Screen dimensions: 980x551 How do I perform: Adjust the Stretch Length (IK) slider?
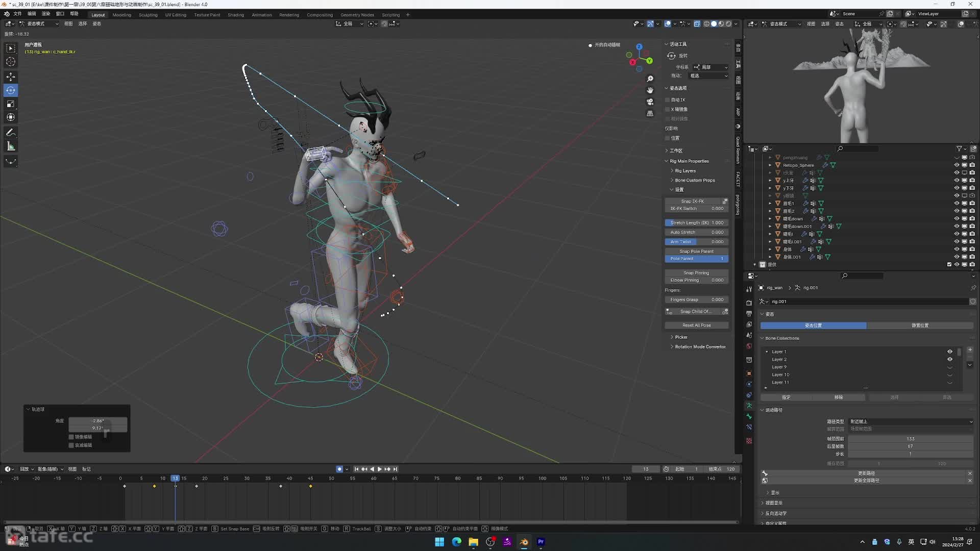tap(696, 223)
